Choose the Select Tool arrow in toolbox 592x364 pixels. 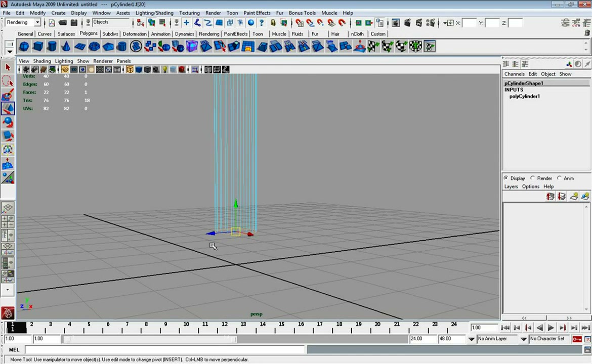click(8, 68)
